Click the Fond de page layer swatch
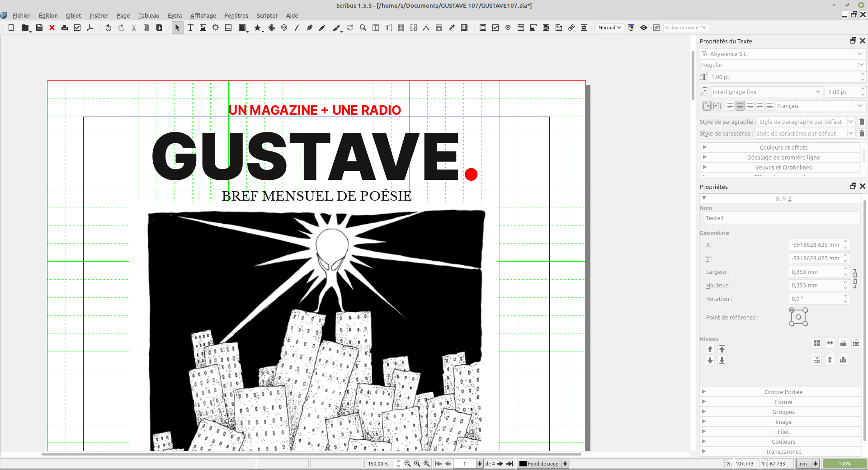Image resolution: width=868 pixels, height=470 pixels. point(523,464)
